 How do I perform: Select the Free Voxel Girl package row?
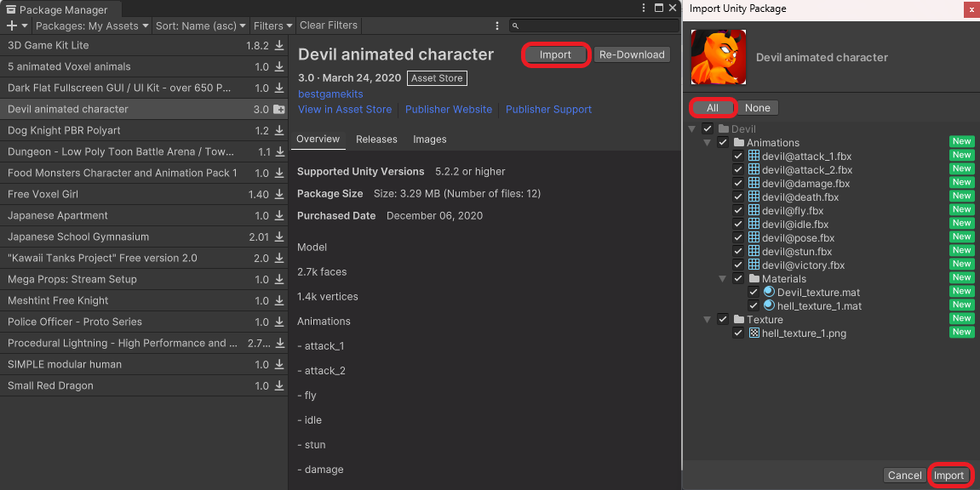tap(144, 194)
